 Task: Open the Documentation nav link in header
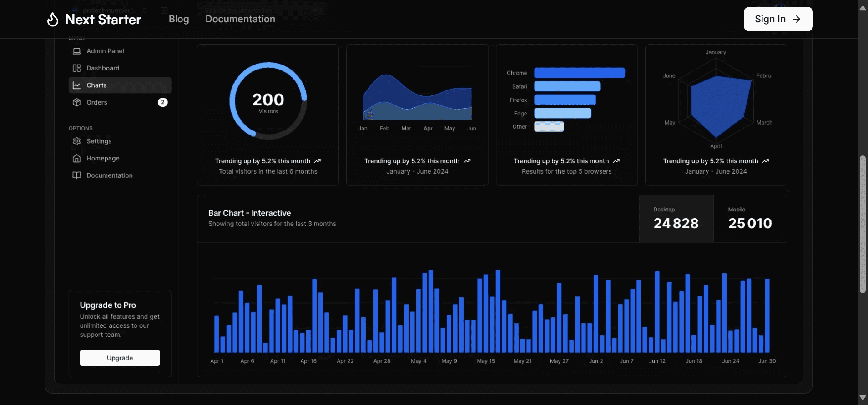point(240,19)
